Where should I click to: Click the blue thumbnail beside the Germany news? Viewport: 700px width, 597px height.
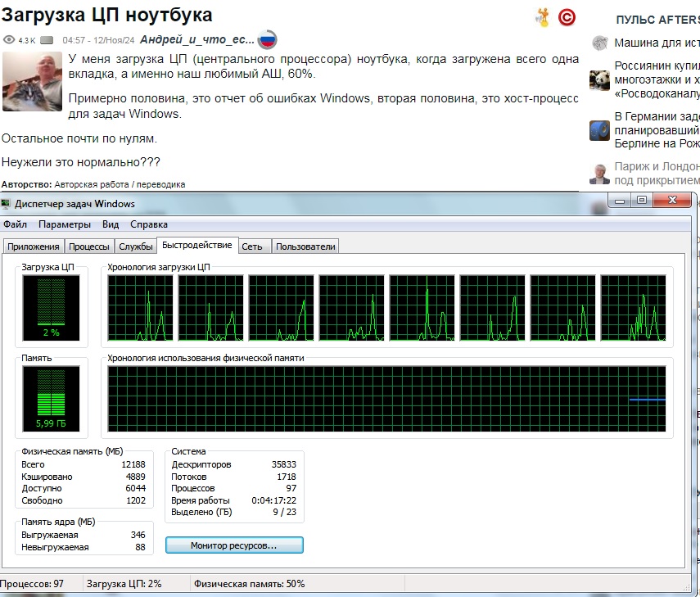[x=599, y=130]
